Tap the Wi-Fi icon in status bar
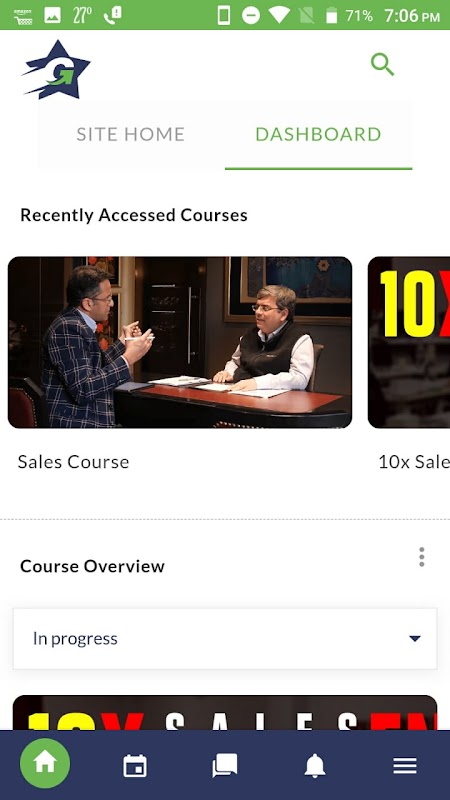This screenshot has width=450, height=800. [x=279, y=15]
